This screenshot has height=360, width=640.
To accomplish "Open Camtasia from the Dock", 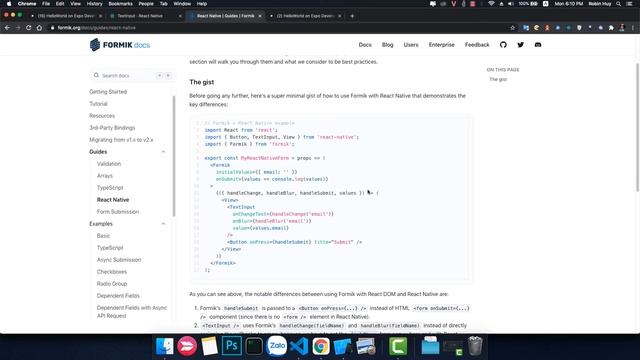I will [x=398, y=346].
